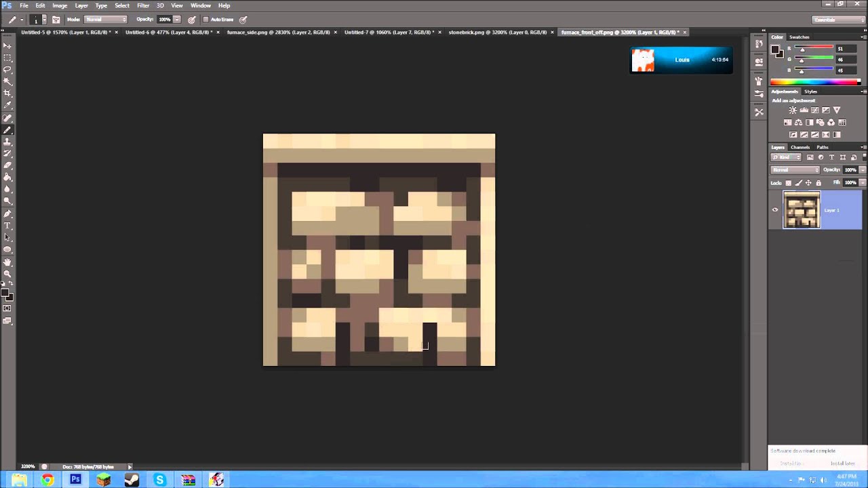Select the Rectangular Marquee tool
This screenshot has width=868, height=488.
tap(7, 58)
